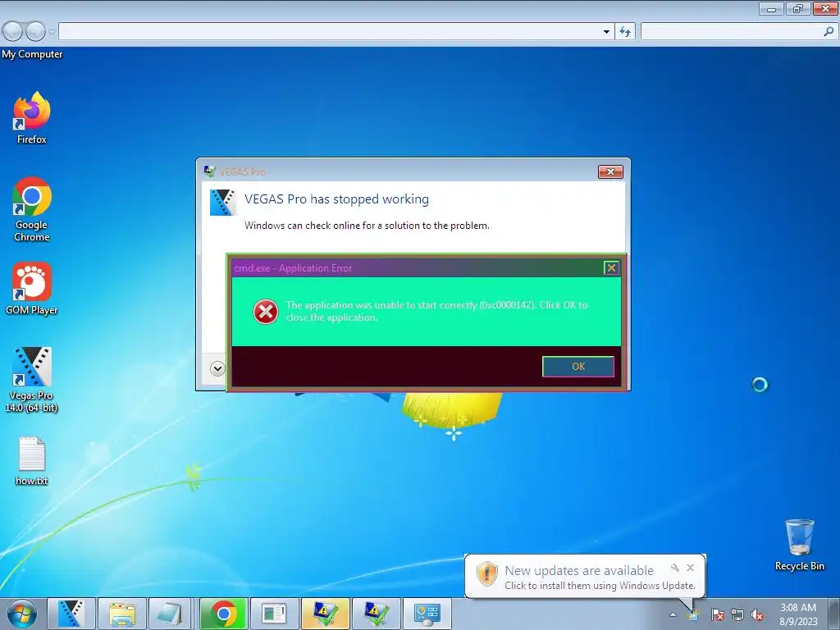This screenshot has height=630, width=840.
Task: Click the refresh button beside address bar
Action: click(x=625, y=32)
